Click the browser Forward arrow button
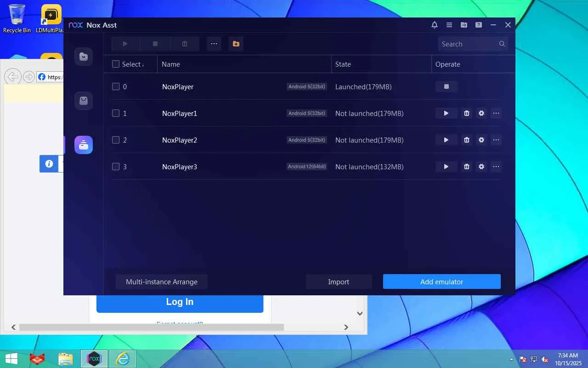Image resolution: width=588 pixels, height=368 pixels. (29, 77)
